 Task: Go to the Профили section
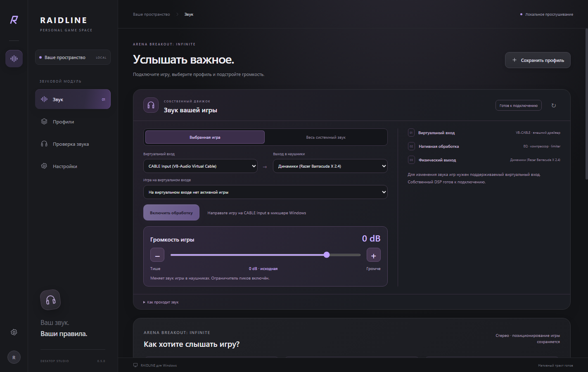click(73, 122)
